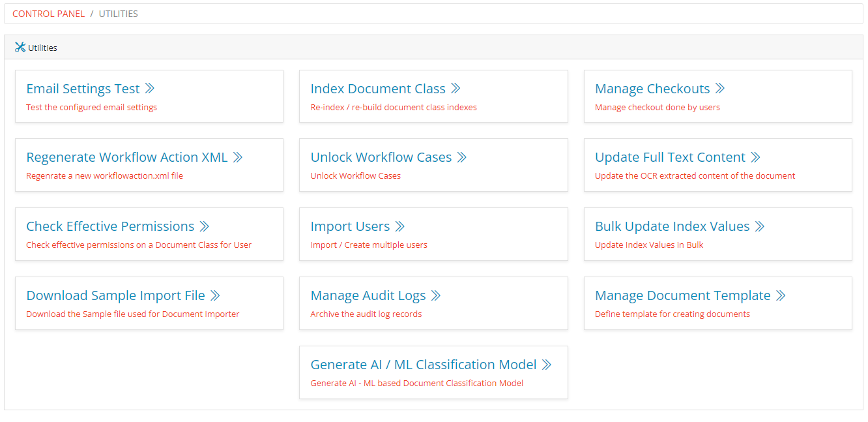Go back to Control Panel via the breadcrumb
Viewport: 868px width, 422px height.
48,14
